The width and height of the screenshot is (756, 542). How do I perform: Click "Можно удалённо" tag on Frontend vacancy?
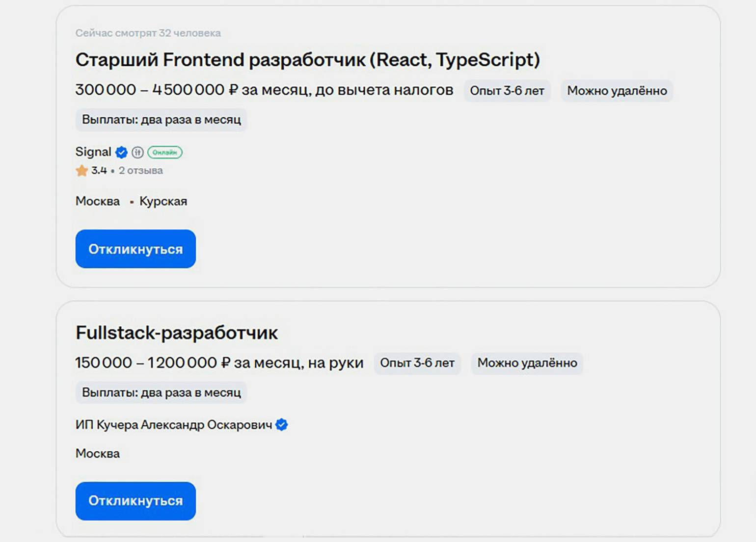point(617,91)
